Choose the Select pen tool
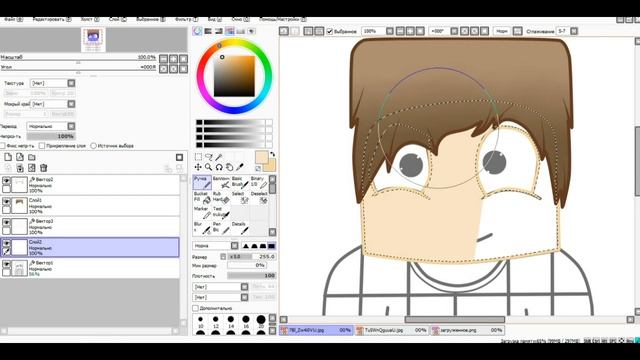This screenshot has height=360, width=640. click(x=240, y=197)
